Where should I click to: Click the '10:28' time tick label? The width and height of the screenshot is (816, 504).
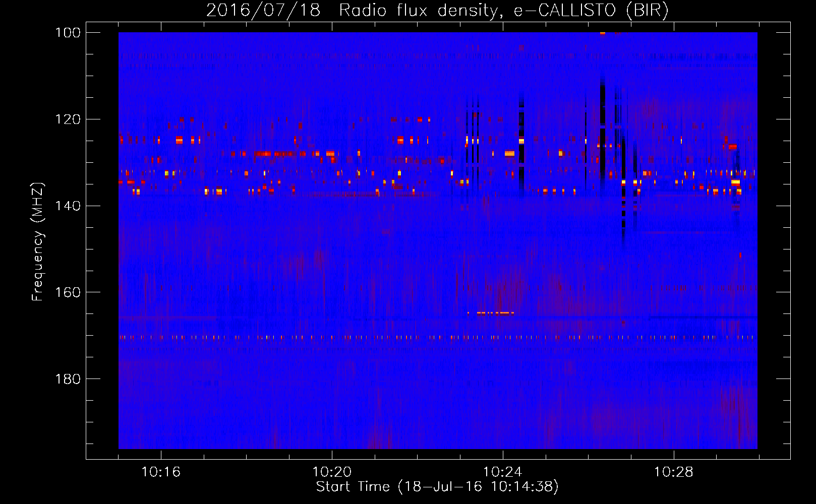[674, 472]
